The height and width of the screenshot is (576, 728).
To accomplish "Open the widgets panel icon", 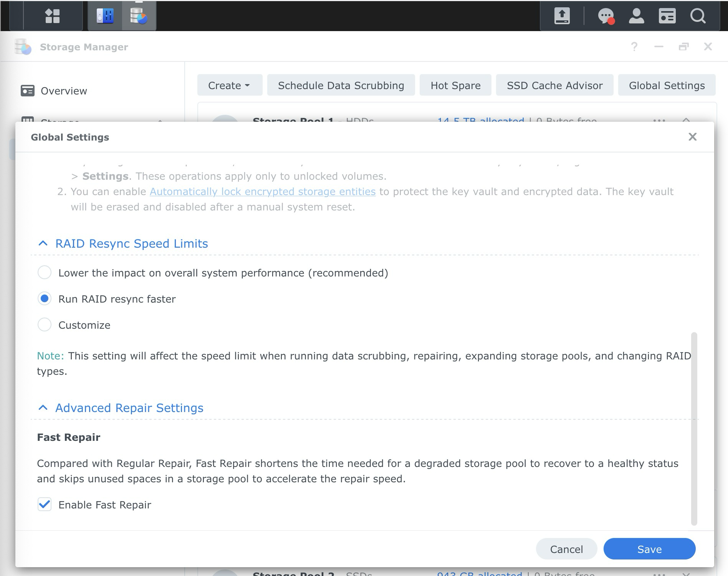I will coord(667,16).
